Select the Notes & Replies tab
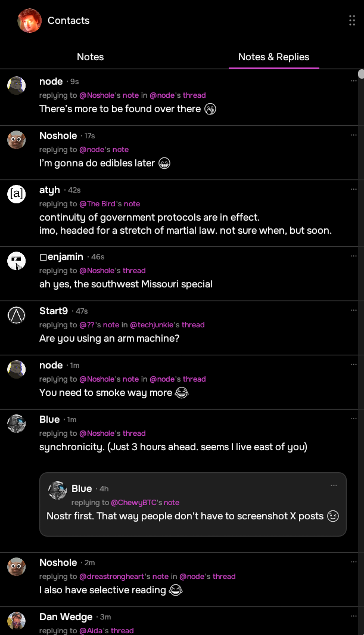Screen dimensions: 364x635 click(273, 57)
